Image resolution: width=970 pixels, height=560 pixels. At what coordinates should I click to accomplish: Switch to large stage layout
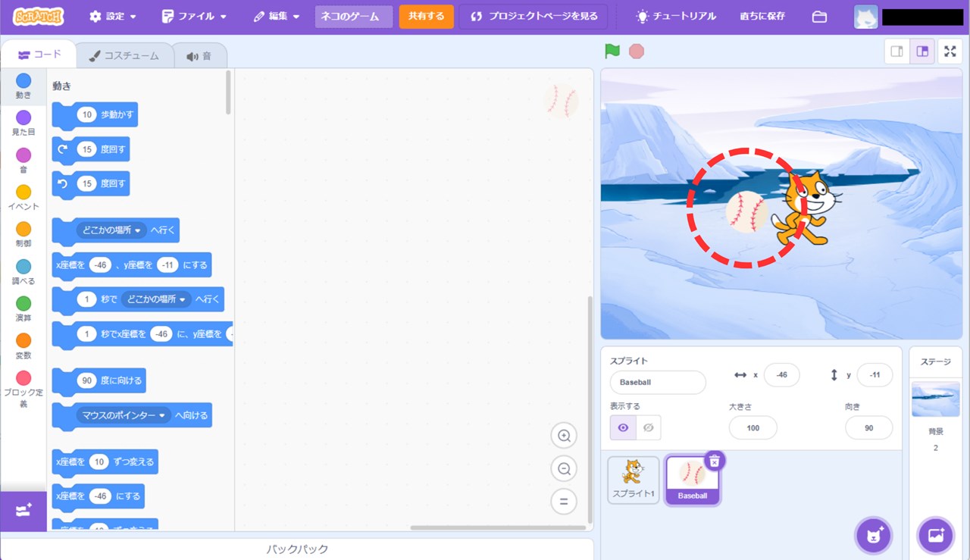(922, 52)
